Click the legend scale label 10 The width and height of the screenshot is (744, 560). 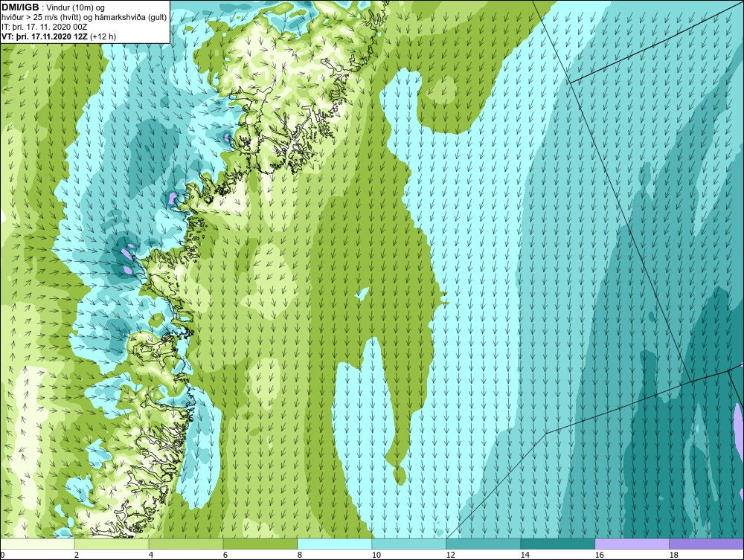376,555
